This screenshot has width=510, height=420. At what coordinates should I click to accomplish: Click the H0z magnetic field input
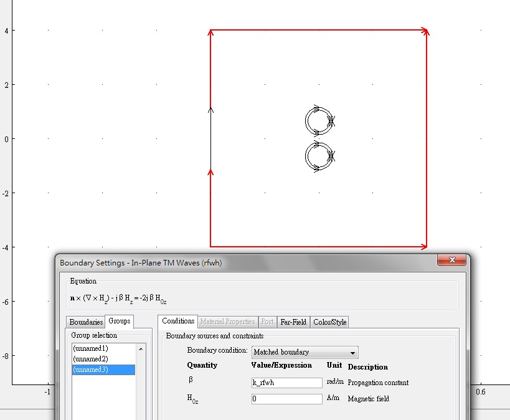click(x=286, y=399)
